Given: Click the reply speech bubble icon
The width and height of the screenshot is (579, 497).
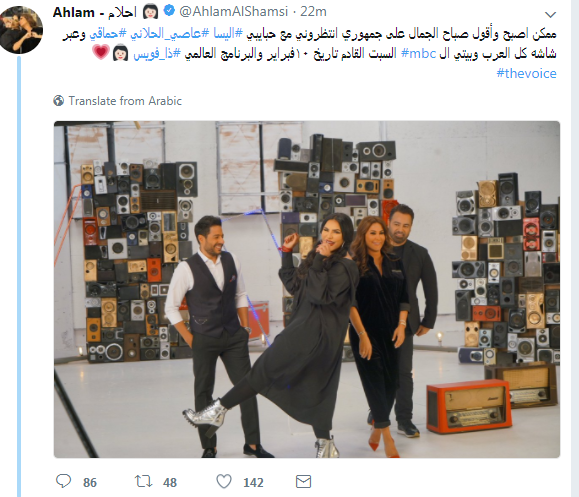Looking at the screenshot, I should 63,481.
